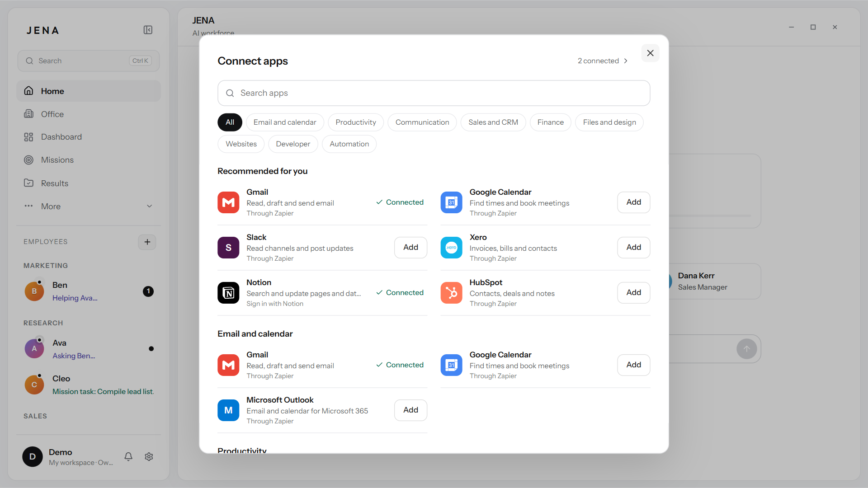Click the Microsoft Outlook app icon
This screenshot has height=488, width=868.
pos(228,410)
